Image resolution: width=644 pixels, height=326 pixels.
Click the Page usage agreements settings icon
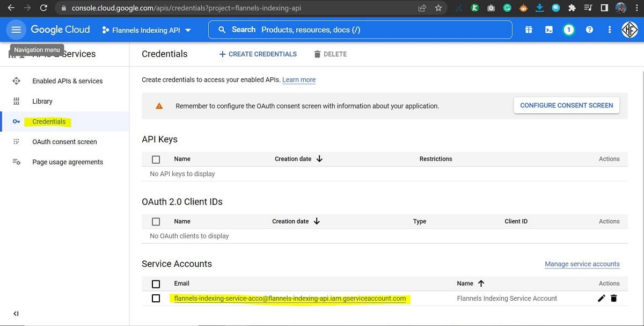[16, 162]
